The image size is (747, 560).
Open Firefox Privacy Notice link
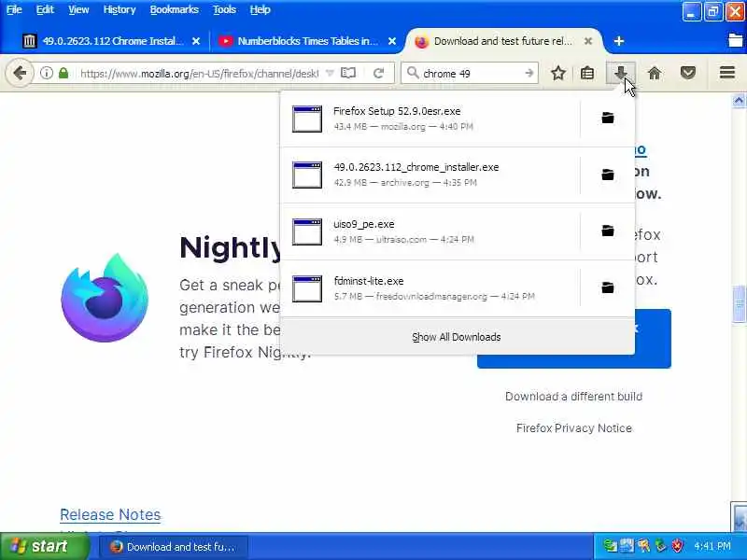(574, 428)
